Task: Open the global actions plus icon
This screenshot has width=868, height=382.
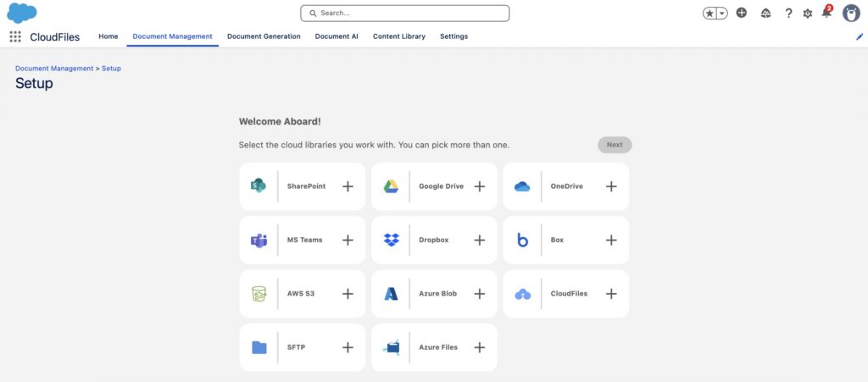Action: [x=741, y=13]
